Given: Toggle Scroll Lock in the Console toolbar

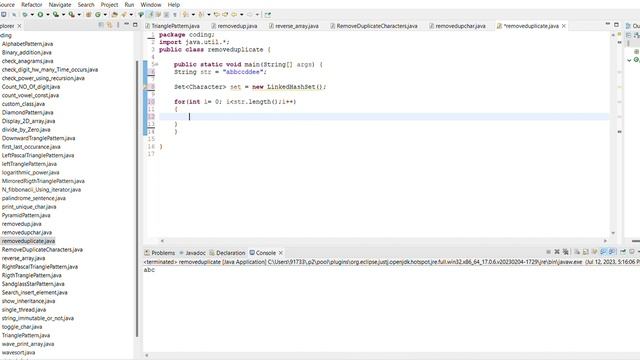Looking at the screenshot, I should [x=586, y=252].
